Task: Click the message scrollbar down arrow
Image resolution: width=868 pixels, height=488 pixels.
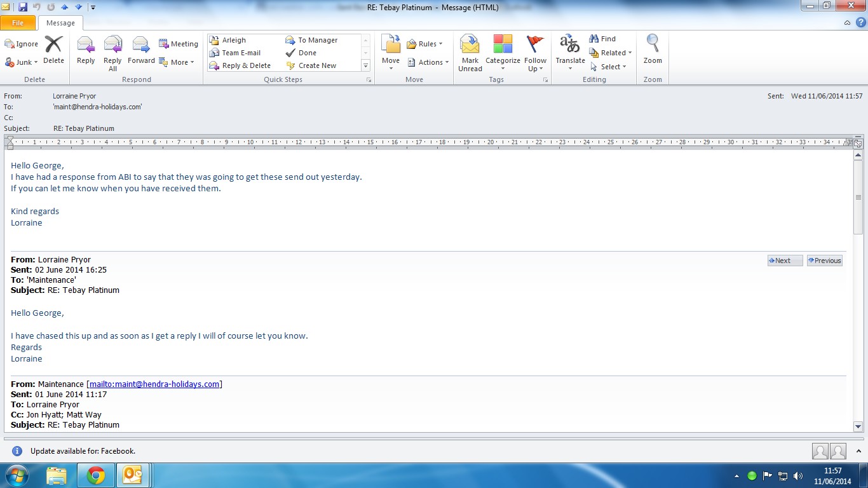Action: point(858,427)
